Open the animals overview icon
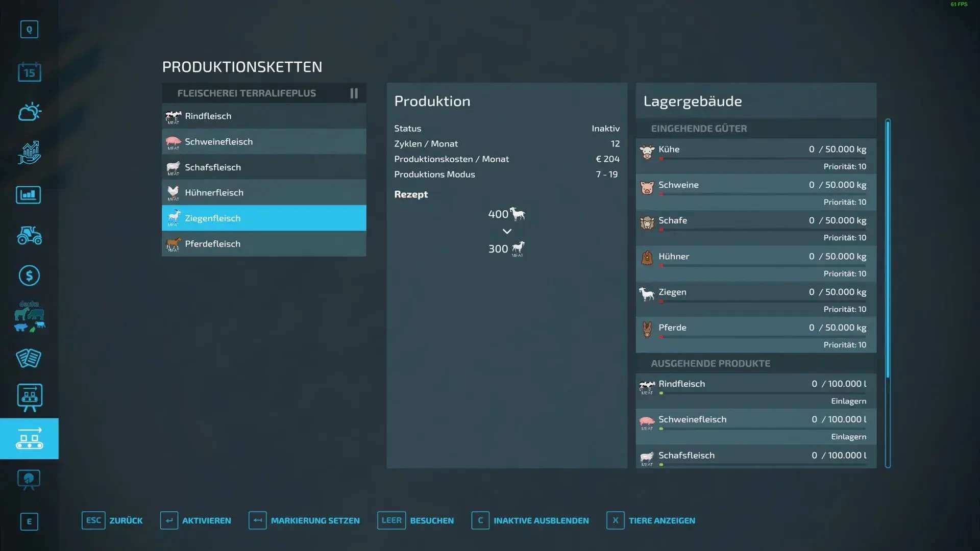Screen dimensions: 980x551 [29, 316]
